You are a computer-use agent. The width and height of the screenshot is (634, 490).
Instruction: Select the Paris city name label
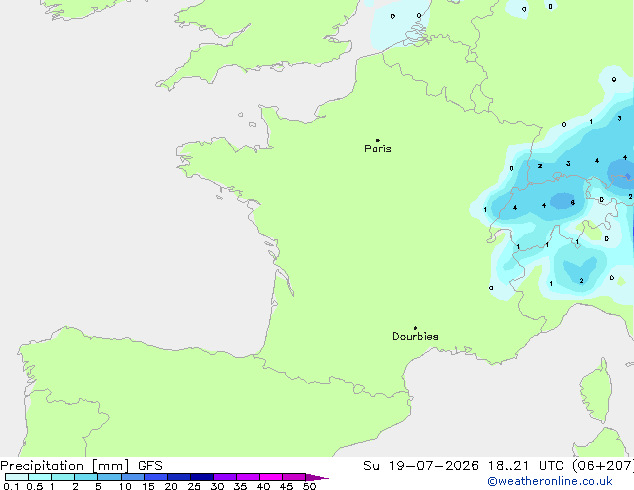(378, 149)
